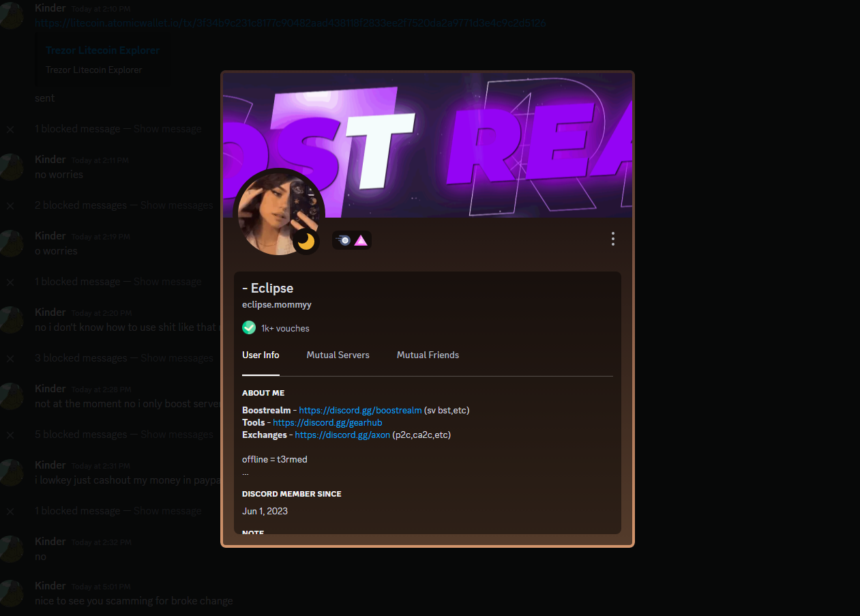The height and width of the screenshot is (616, 860).
Task: Click the username eclipse.mommyy
Action: 277,304
